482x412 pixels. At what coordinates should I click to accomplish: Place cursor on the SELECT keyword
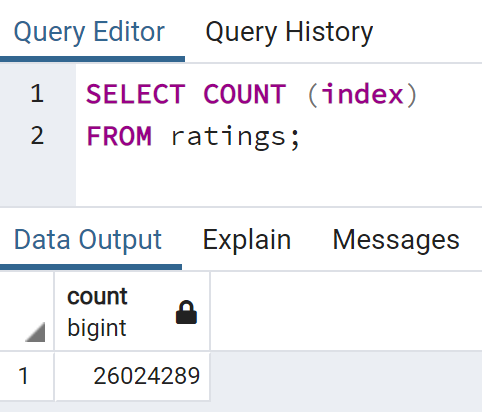[136, 94]
